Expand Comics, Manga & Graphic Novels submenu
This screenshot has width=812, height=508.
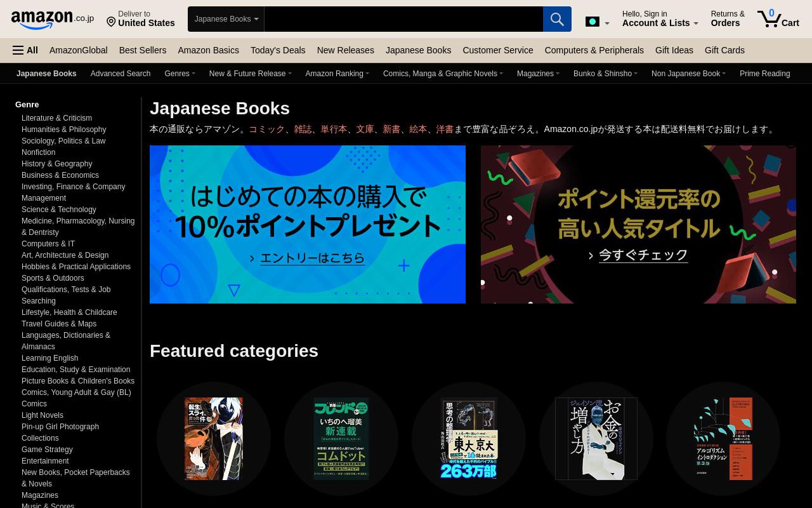[443, 74]
